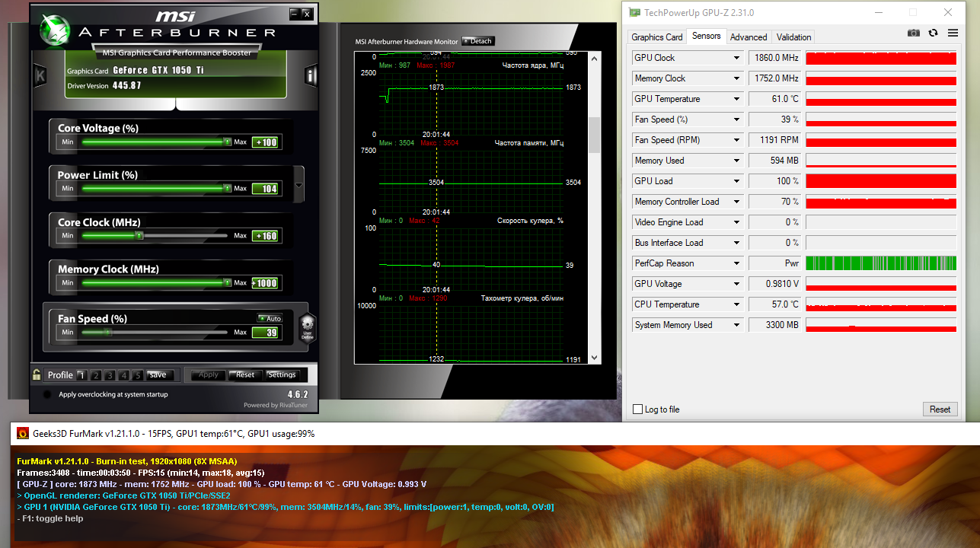
Task: Open the Memory Controller Load dropdown
Action: coord(736,202)
